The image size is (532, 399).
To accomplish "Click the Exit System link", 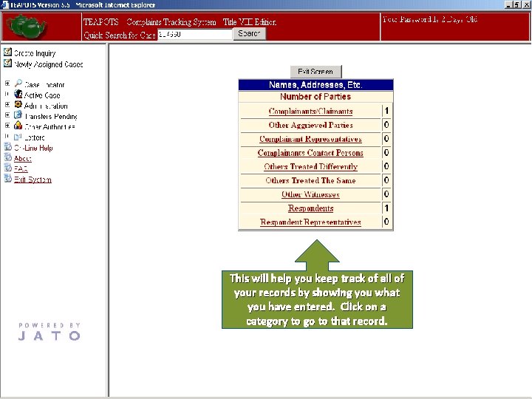I will [x=33, y=180].
